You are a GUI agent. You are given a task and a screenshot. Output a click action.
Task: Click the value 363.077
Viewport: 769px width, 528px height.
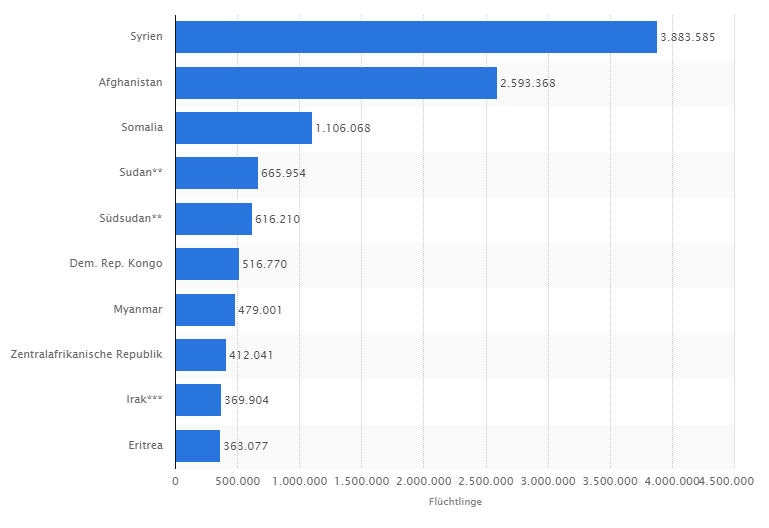point(246,446)
